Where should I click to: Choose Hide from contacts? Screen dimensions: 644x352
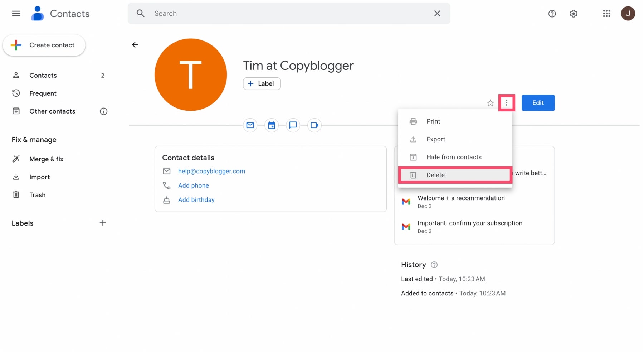pyautogui.click(x=455, y=157)
